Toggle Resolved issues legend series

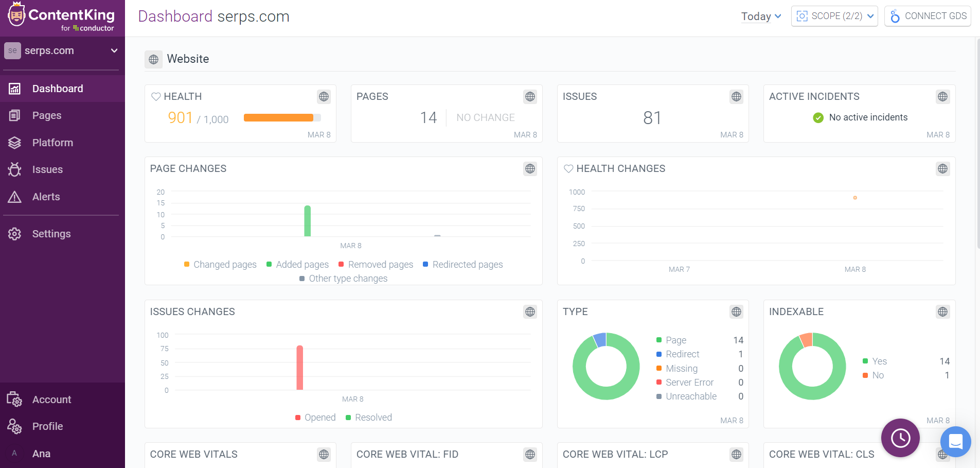point(368,417)
